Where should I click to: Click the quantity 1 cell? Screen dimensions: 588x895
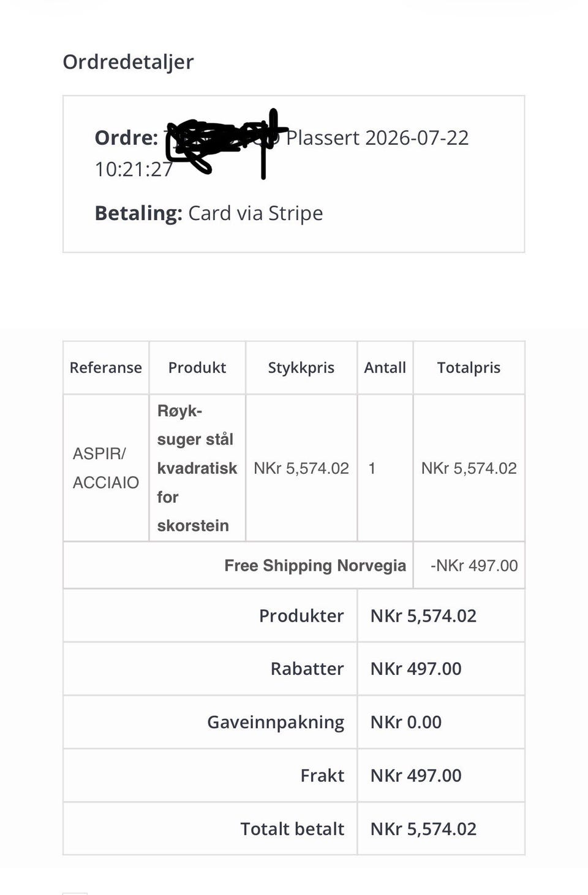coord(372,468)
